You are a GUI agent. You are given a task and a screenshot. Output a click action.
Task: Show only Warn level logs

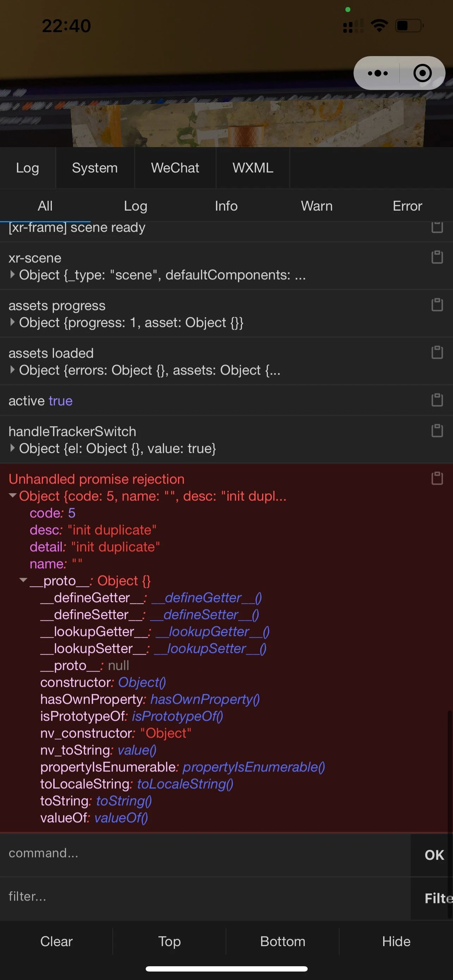pos(316,206)
